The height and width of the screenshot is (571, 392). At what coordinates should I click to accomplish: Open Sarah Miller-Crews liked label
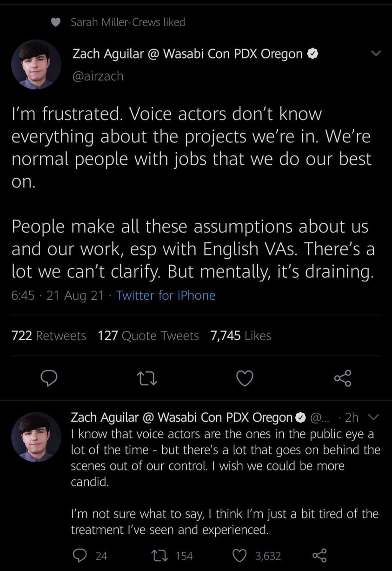click(127, 22)
